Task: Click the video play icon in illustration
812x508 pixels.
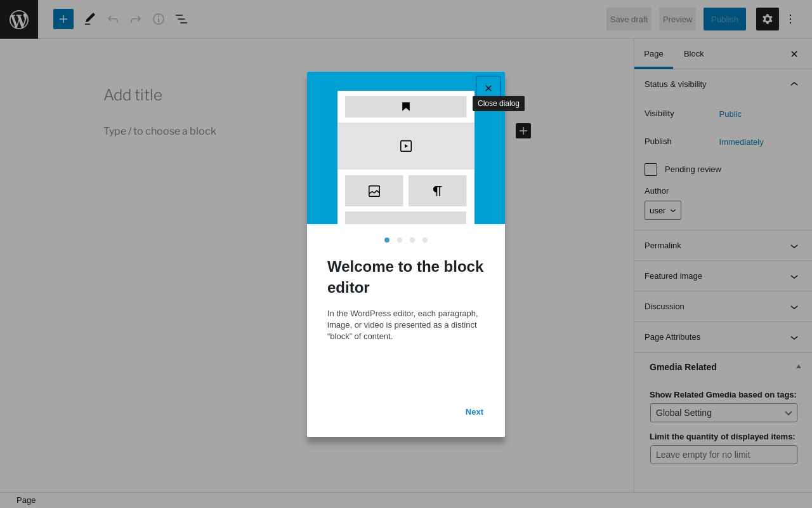Action: click(406, 146)
